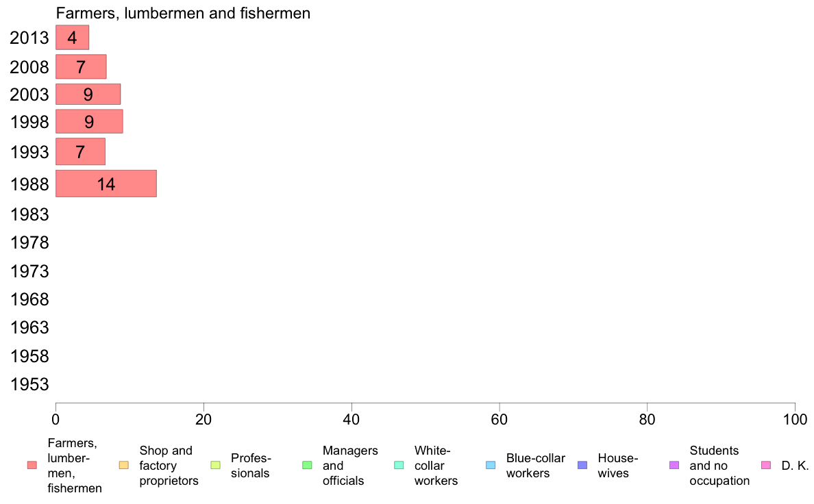The image size is (814, 504).
Task: Click the teal White-collar workers legend swatch
Action: pos(399,466)
